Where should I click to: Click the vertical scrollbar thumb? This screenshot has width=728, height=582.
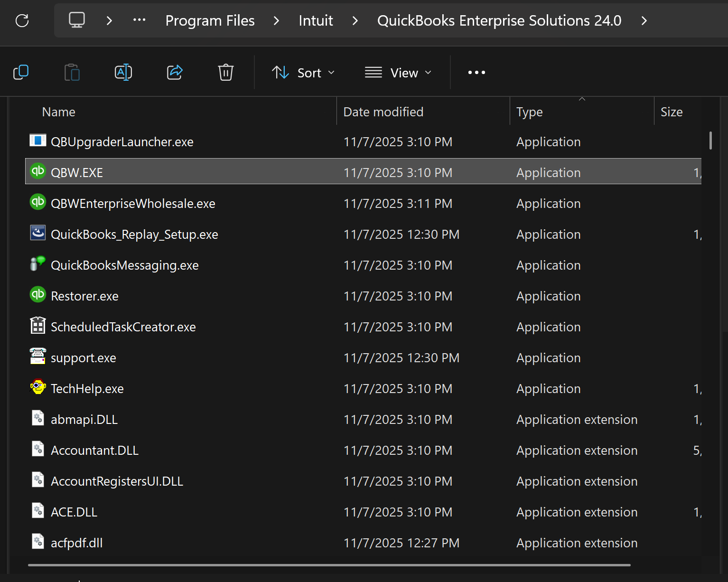tap(710, 141)
